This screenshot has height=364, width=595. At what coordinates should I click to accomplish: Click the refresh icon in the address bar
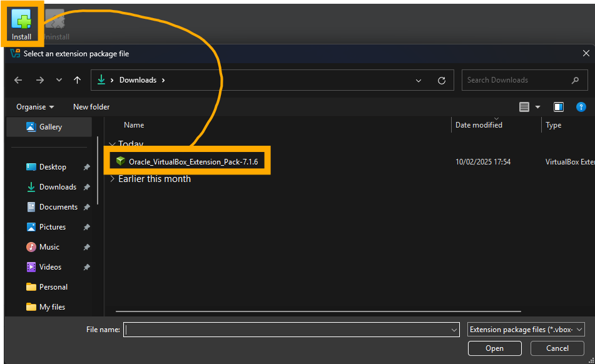[x=441, y=80]
